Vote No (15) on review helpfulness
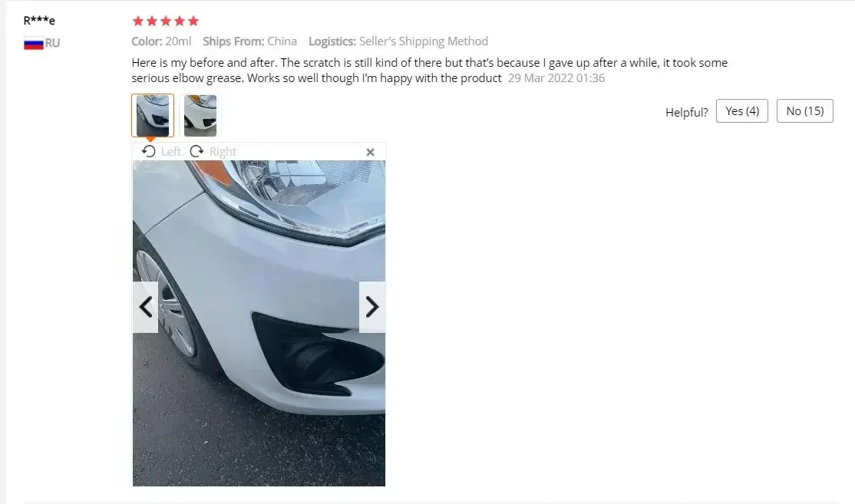The width and height of the screenshot is (855, 504). [804, 110]
